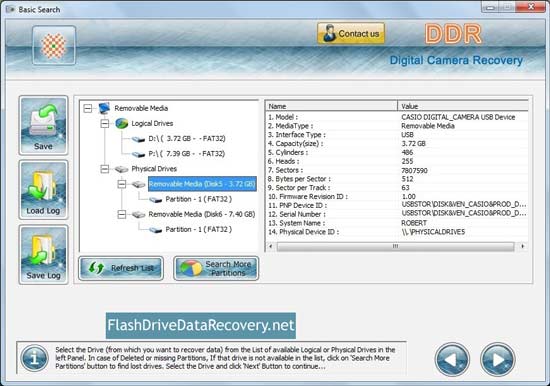This screenshot has width=550, height=386.
Task: Open the Load Log icon
Action: coord(43,190)
